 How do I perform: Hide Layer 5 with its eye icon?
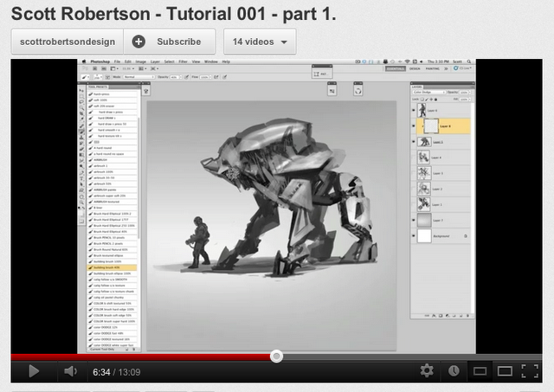pyautogui.click(x=414, y=142)
